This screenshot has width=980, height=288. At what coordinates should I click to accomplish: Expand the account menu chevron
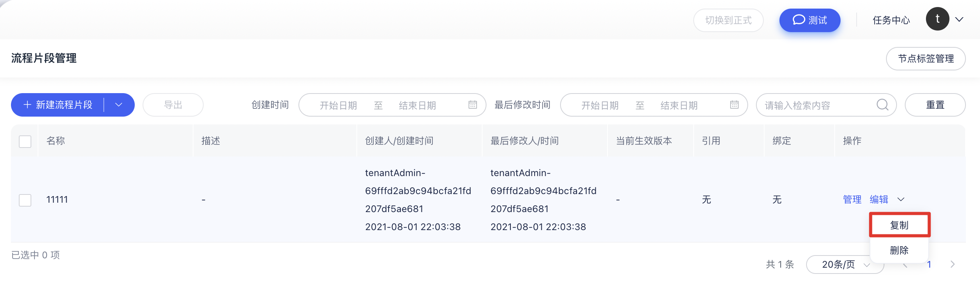[x=959, y=19]
